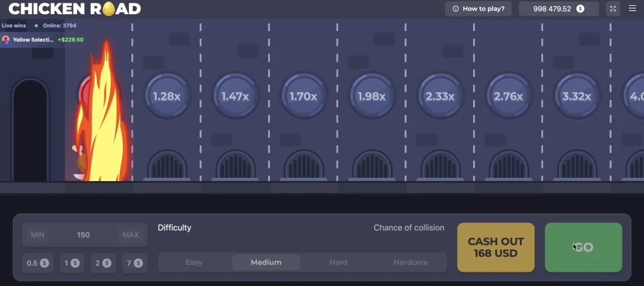Open the How to play? help
Viewport: 644px width, 286px height.
[x=478, y=8]
